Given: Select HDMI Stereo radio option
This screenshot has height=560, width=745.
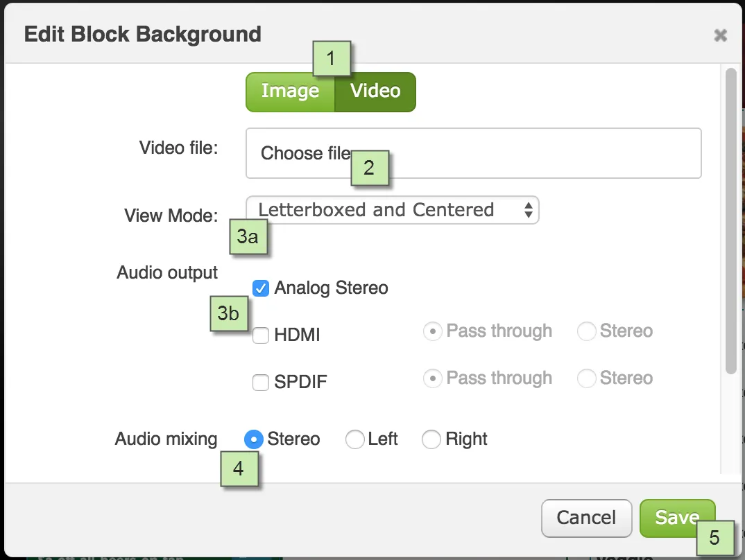Looking at the screenshot, I should pyautogui.click(x=586, y=331).
